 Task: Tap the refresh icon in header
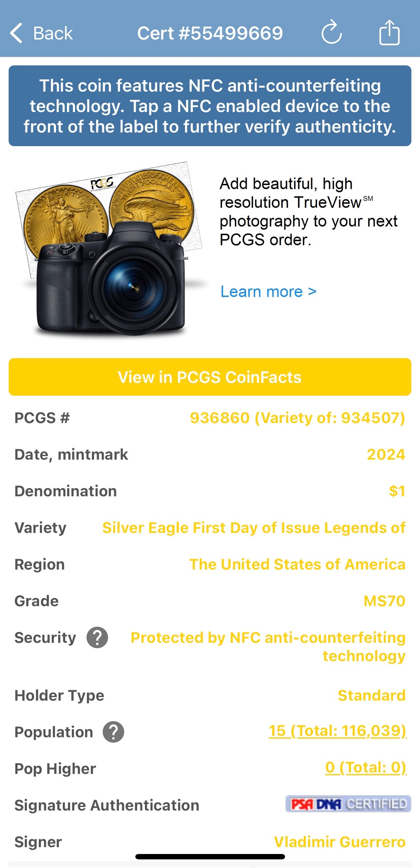click(331, 33)
